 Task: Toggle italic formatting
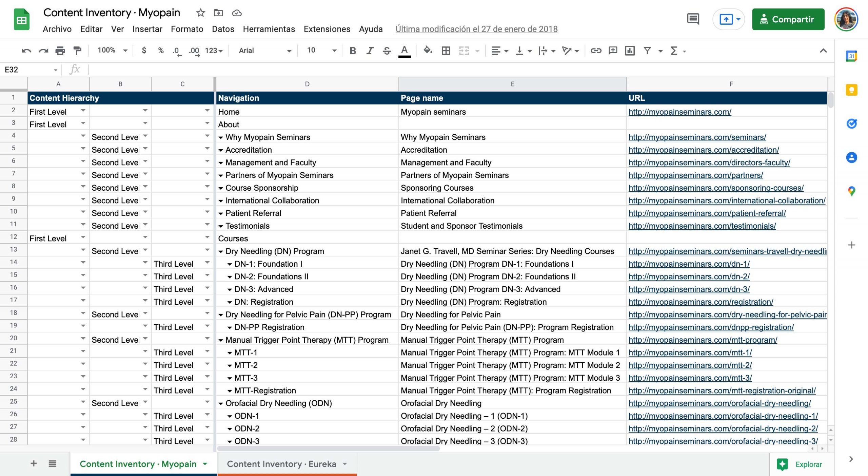pyautogui.click(x=370, y=51)
